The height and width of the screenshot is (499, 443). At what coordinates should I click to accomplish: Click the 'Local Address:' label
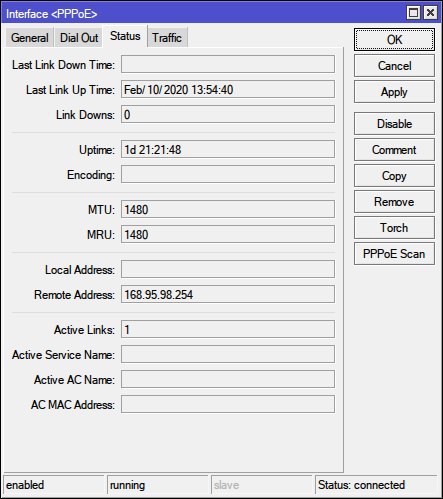[80, 270]
